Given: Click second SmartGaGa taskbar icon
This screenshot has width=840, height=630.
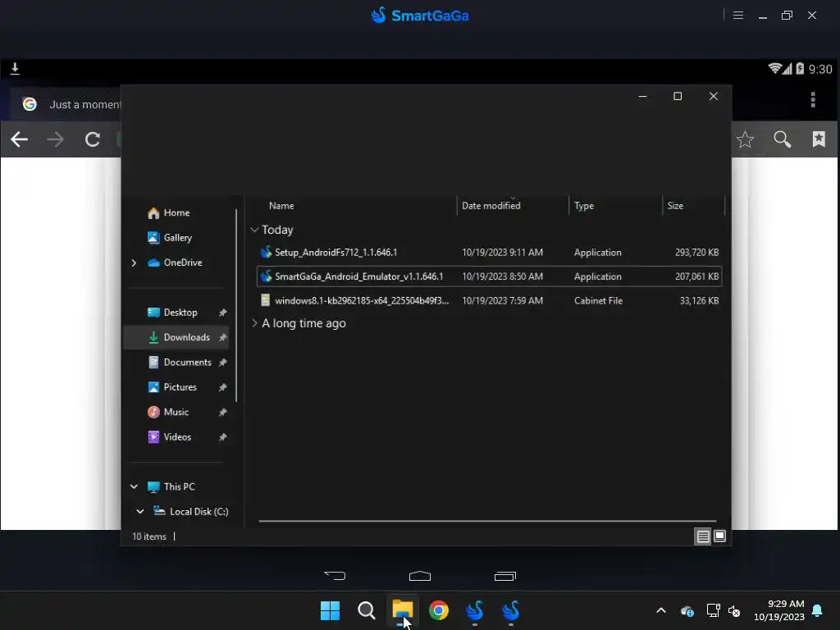Looking at the screenshot, I should pos(510,610).
